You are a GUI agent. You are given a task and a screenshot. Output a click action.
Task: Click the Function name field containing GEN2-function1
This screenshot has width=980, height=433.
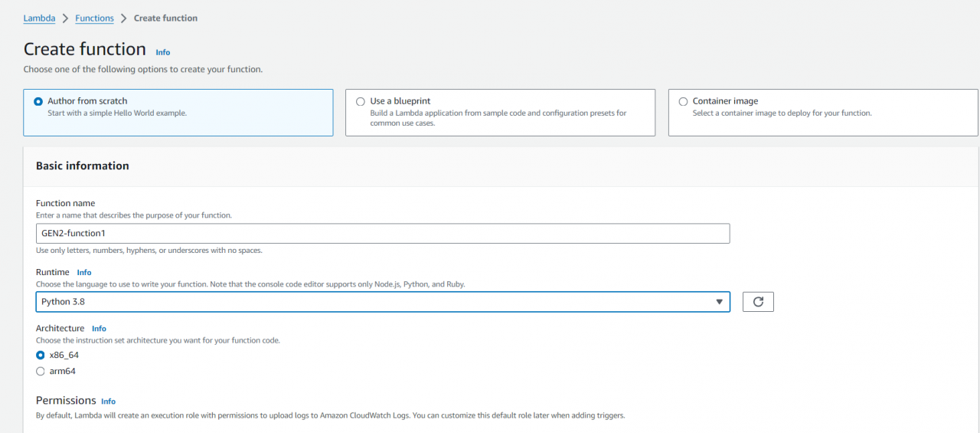(383, 234)
